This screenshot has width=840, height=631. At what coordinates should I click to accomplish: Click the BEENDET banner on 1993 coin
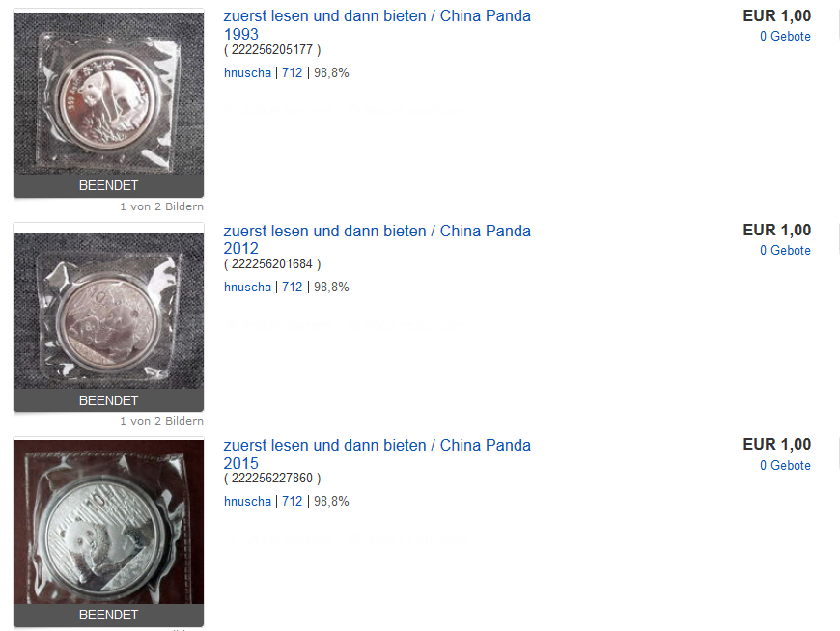pos(109,185)
